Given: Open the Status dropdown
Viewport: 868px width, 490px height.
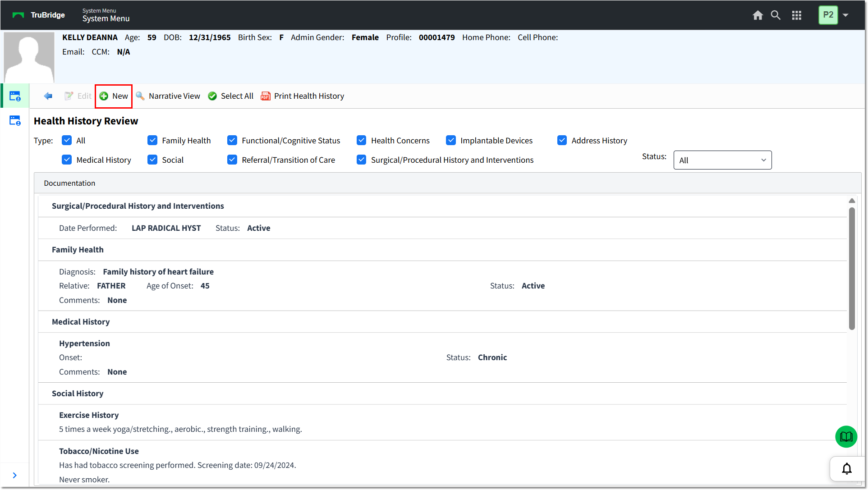Looking at the screenshot, I should tap(722, 160).
